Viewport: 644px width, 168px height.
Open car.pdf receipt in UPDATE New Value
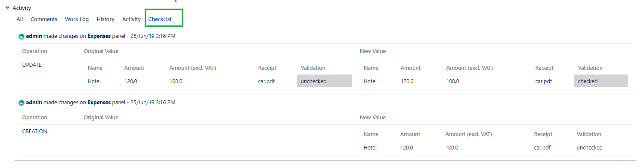pos(544,81)
